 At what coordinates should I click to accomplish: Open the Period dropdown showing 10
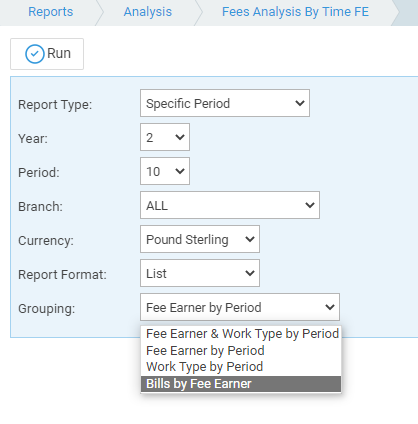(x=165, y=171)
